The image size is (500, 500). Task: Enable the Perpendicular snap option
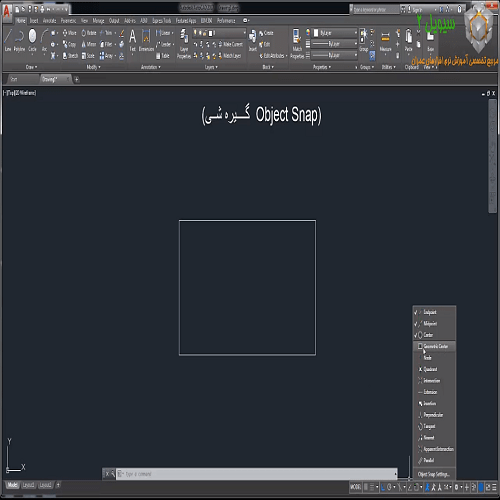pyautogui.click(x=434, y=415)
